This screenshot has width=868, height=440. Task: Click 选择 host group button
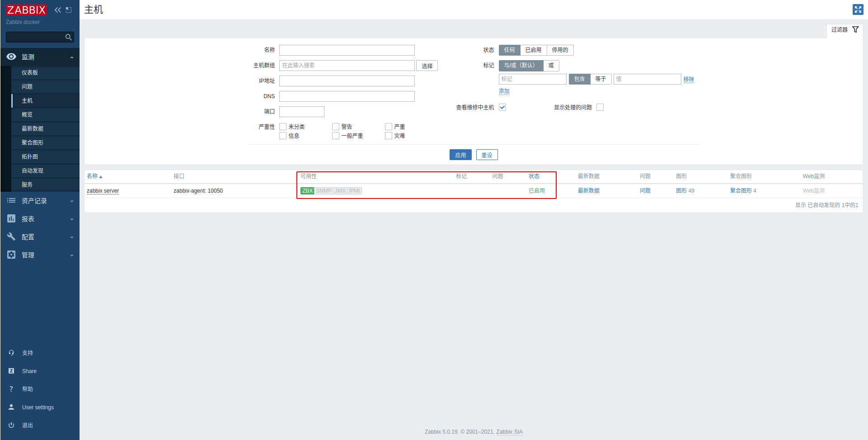[427, 66]
